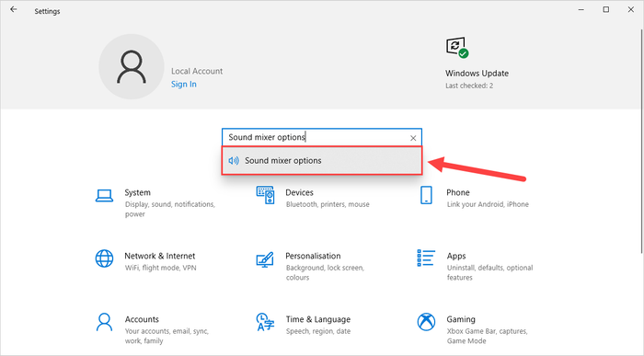Open the Apps list icon
The image size is (644, 356).
[x=426, y=258]
